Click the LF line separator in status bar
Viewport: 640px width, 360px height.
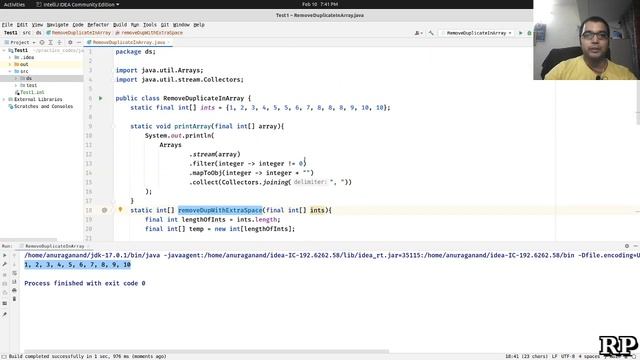(554, 356)
